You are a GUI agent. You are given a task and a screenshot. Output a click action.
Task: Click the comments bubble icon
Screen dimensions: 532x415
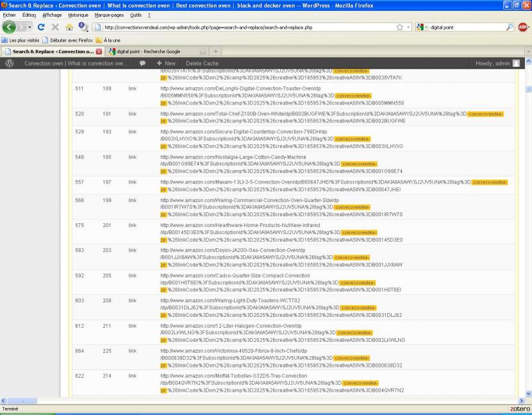point(142,63)
